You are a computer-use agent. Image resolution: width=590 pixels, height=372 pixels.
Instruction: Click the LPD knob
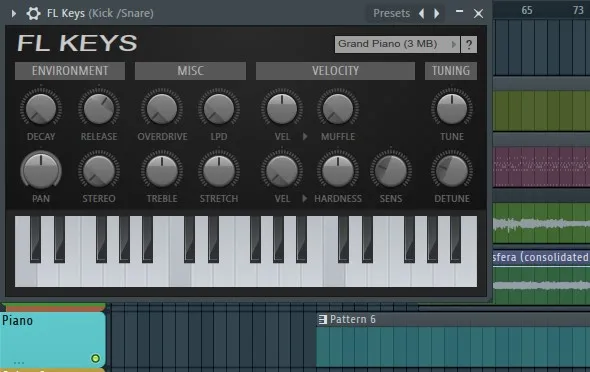[x=219, y=108]
